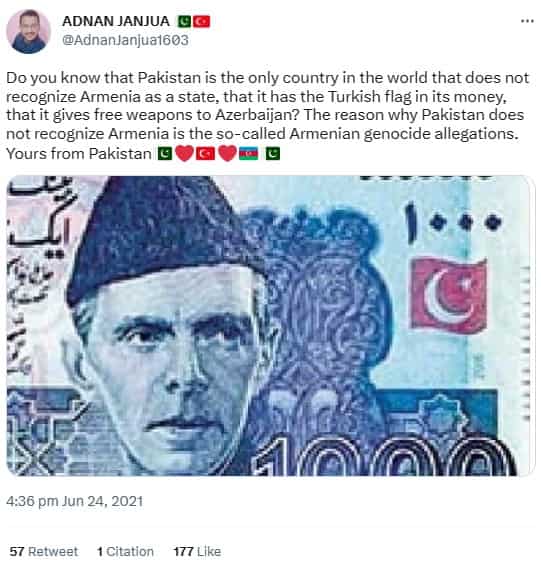
Task: Click the Azerbaijan flag emoji in the tweet
Action: coord(248,154)
